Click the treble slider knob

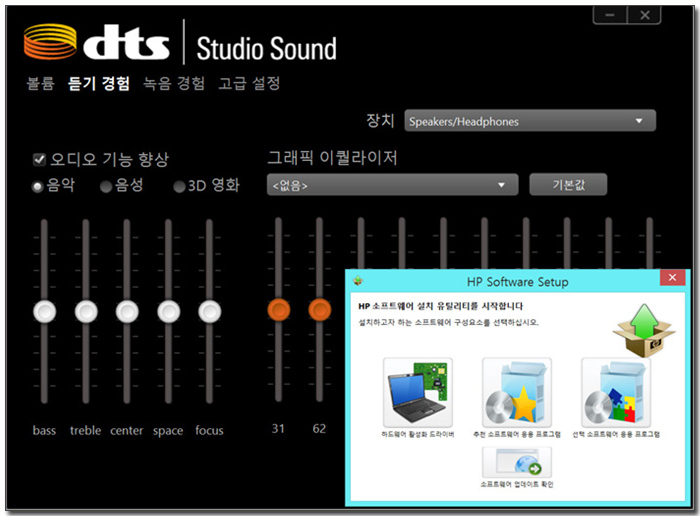pos(86,311)
